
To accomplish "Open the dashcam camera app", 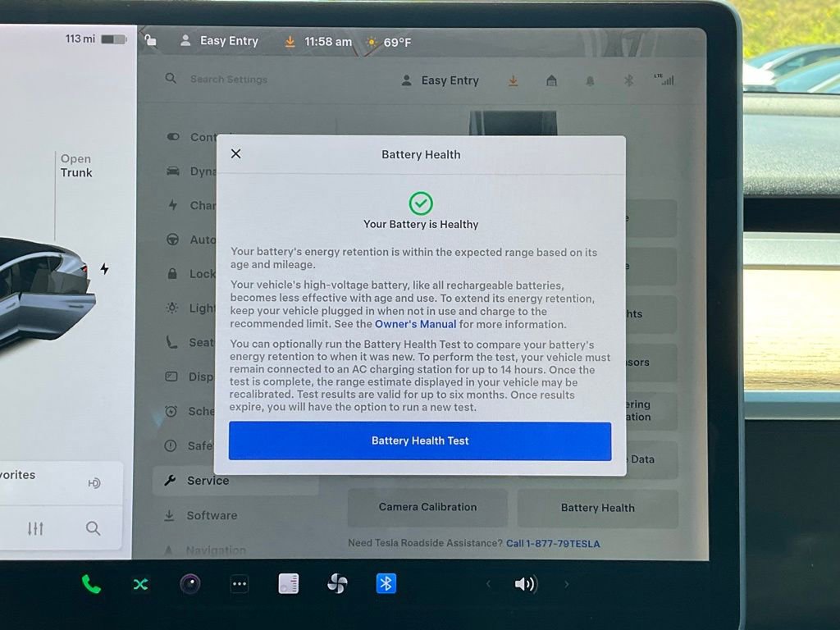I will pyautogui.click(x=189, y=584).
